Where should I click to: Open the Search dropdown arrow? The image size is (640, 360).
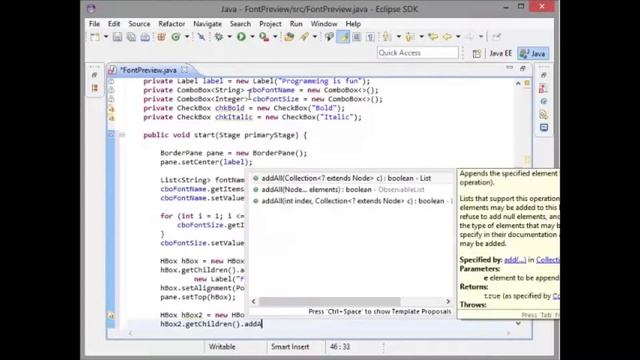pos(315,37)
